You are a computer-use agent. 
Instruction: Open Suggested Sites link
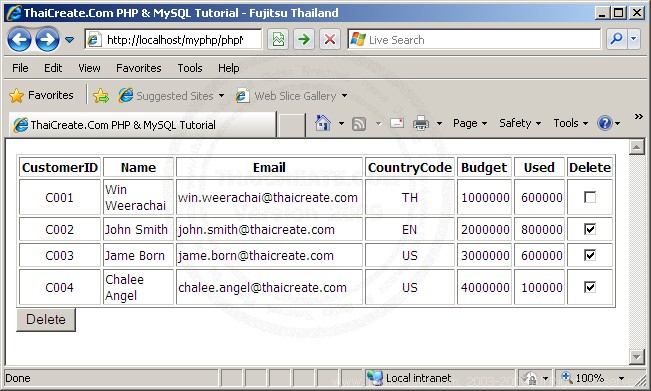[171, 96]
